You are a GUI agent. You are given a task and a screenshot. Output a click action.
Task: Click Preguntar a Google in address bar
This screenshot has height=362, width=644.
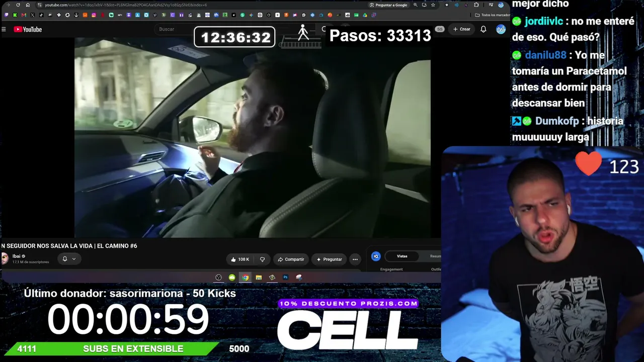[x=388, y=5]
